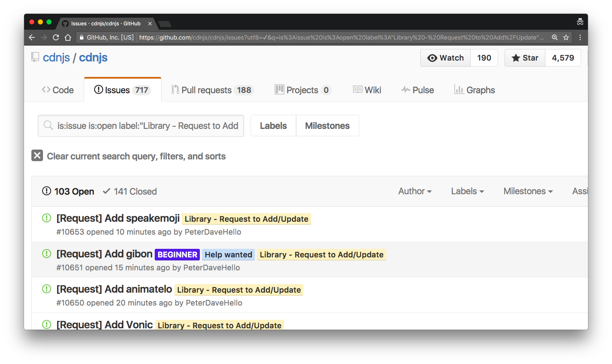Open the Pull requests tab
This screenshot has height=364, width=612.
(212, 90)
